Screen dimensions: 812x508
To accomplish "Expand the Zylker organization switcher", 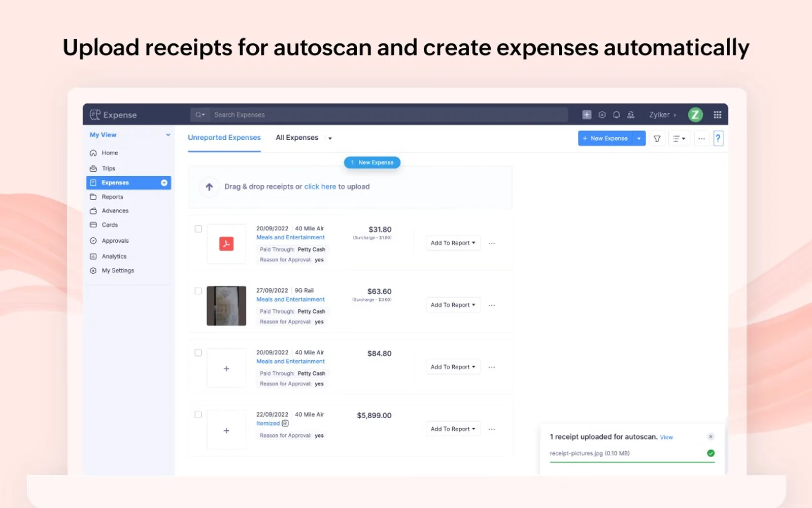I will pos(663,115).
